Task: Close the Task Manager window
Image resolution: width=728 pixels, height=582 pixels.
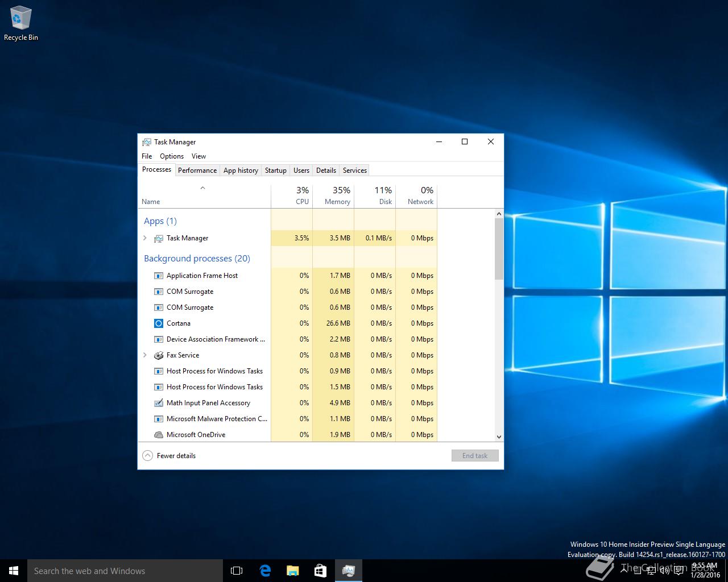Action: click(491, 142)
